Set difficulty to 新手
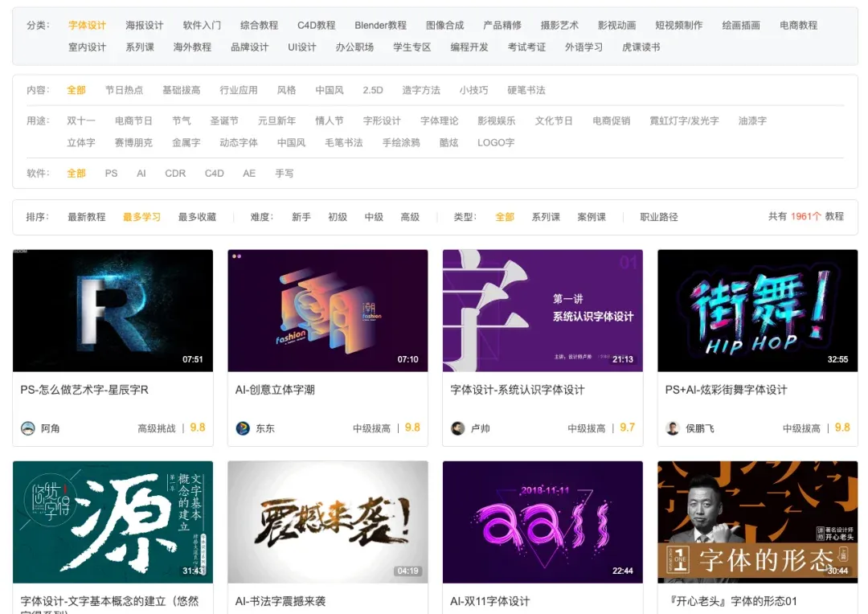 click(301, 216)
